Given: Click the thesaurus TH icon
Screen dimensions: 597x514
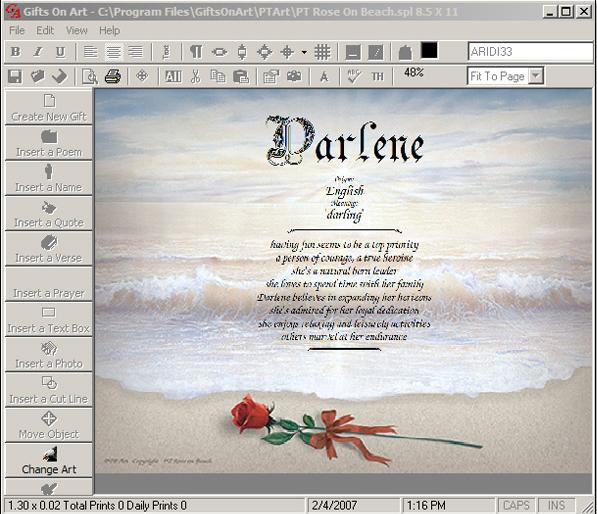Looking at the screenshot, I should tap(377, 77).
